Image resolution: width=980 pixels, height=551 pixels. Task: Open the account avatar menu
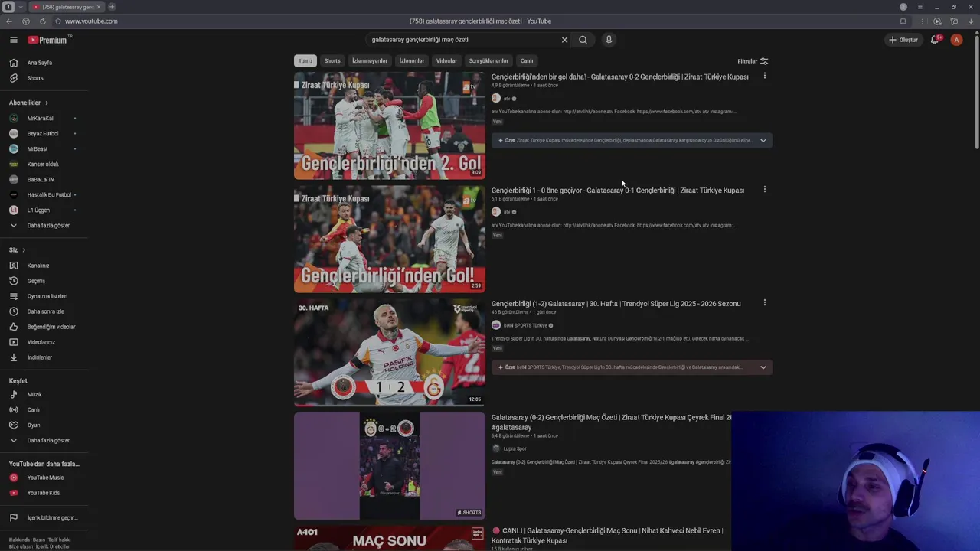point(956,40)
